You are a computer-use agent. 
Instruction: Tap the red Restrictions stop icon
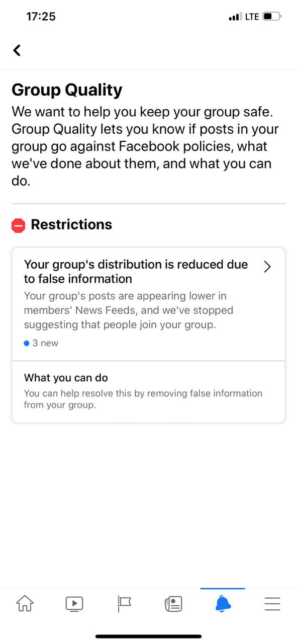click(18, 225)
